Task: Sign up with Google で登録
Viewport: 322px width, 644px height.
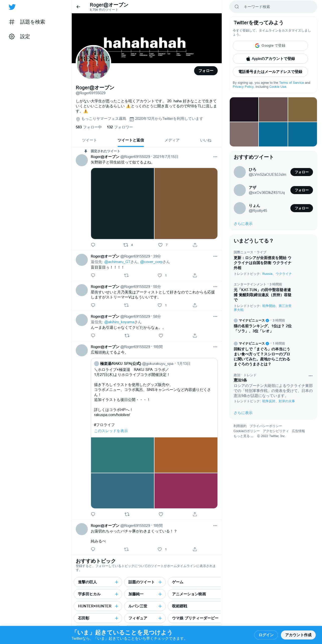Action: click(270, 46)
